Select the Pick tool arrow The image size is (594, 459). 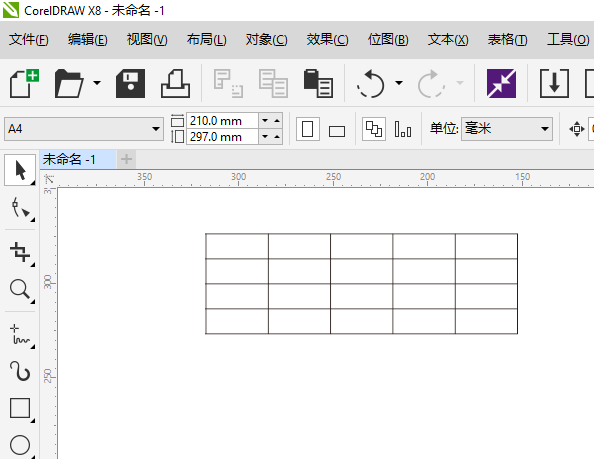point(20,170)
